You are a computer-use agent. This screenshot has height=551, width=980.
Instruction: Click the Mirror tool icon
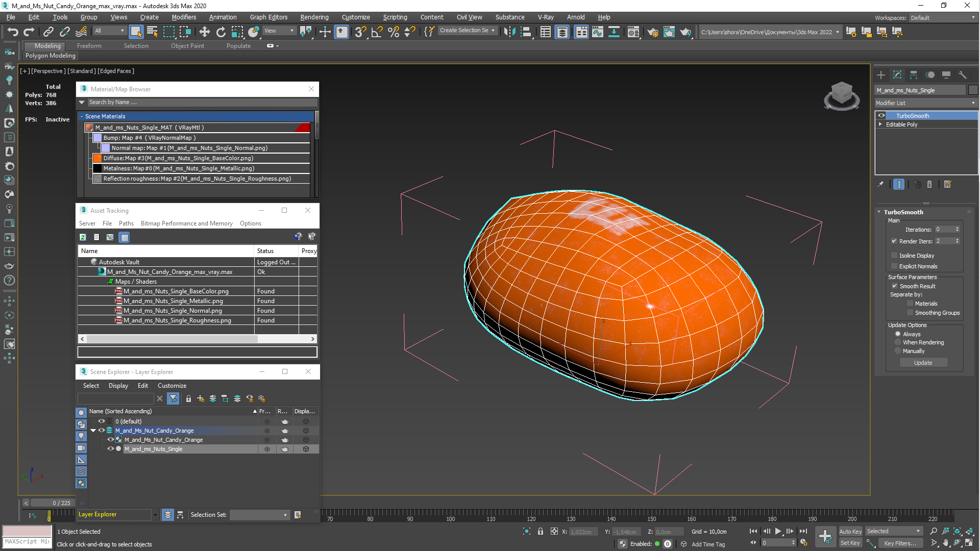509,32
